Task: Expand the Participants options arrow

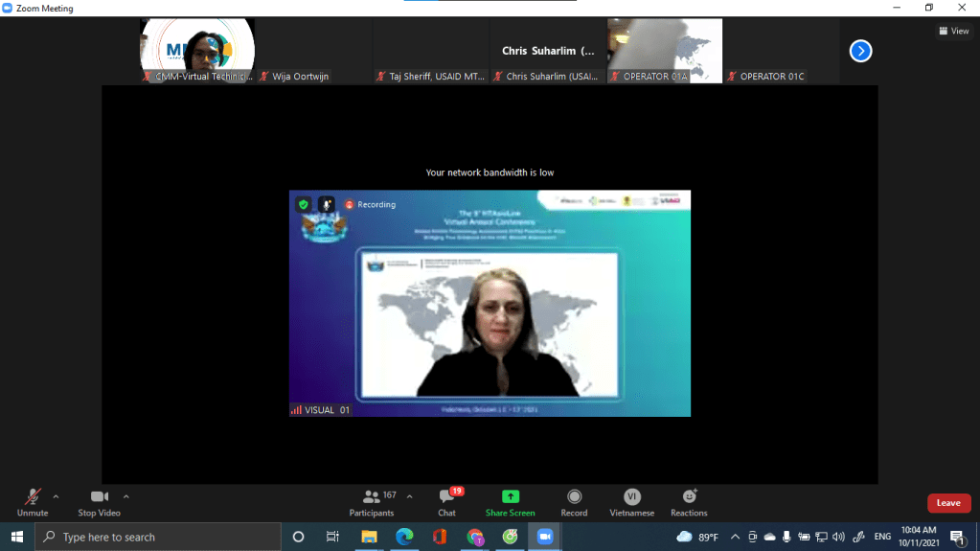Action: coord(410,496)
